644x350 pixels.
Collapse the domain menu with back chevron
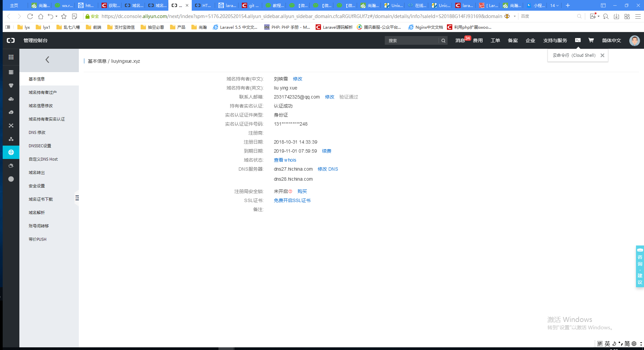pos(47,60)
